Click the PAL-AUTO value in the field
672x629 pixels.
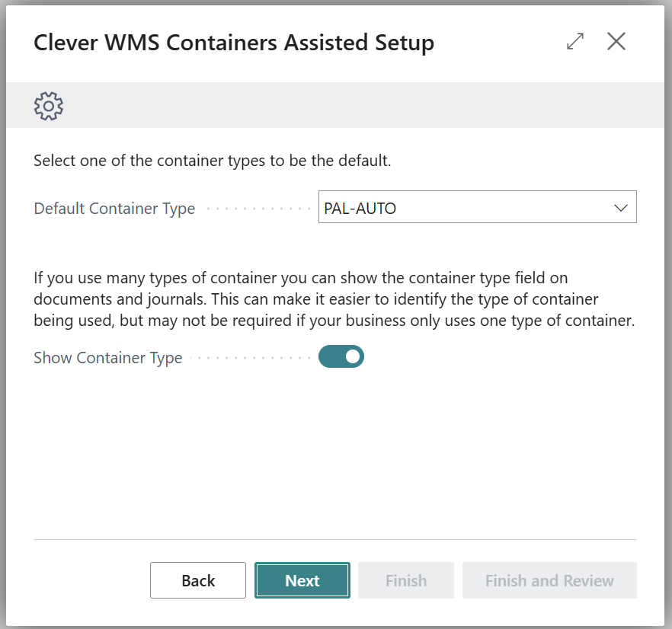pyautogui.click(x=360, y=208)
